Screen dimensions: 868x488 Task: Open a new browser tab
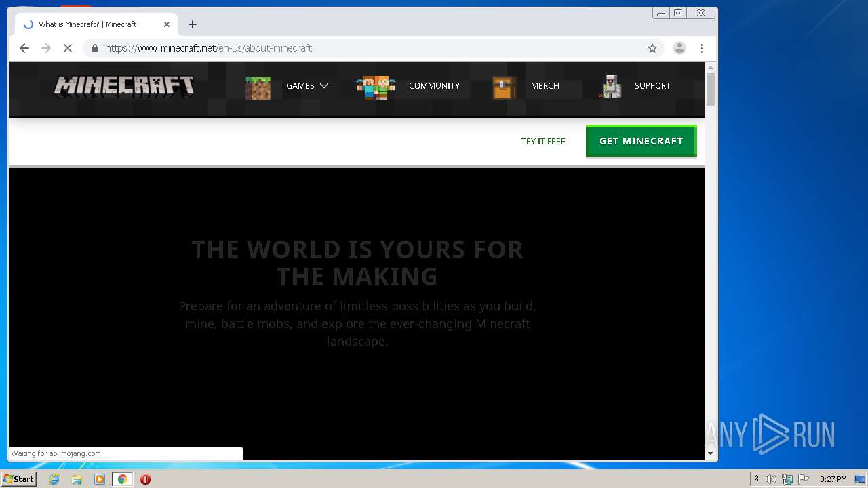click(193, 24)
